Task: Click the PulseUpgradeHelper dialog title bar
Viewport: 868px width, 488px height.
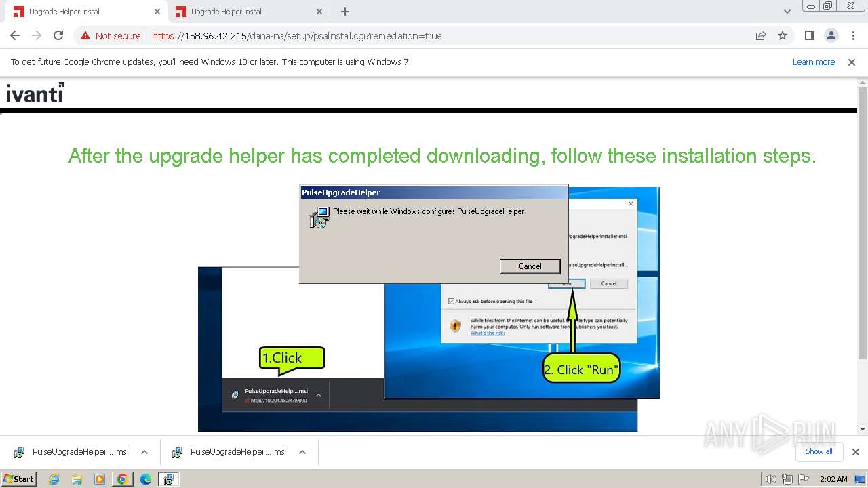Action: click(x=433, y=192)
